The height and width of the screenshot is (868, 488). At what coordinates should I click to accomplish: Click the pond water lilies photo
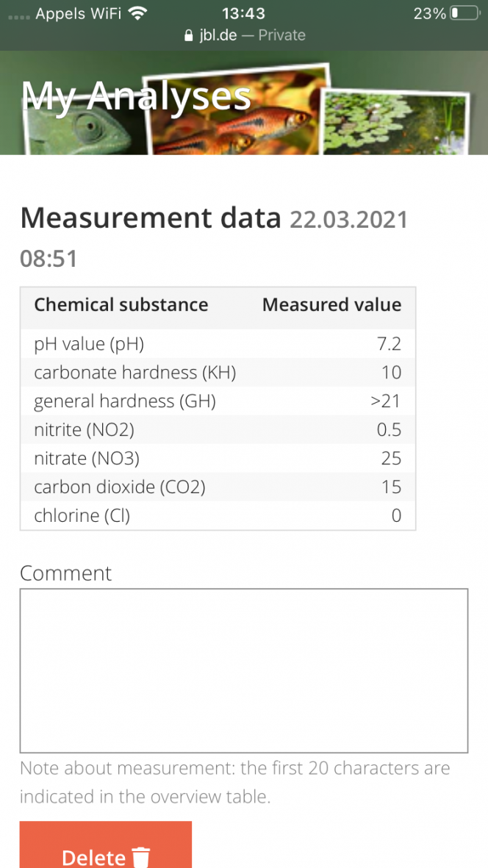[395, 123]
